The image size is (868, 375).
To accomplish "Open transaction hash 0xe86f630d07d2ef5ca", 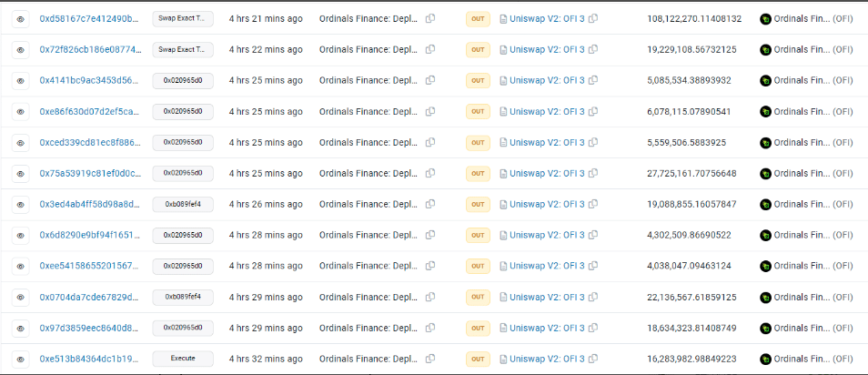I will point(89,111).
